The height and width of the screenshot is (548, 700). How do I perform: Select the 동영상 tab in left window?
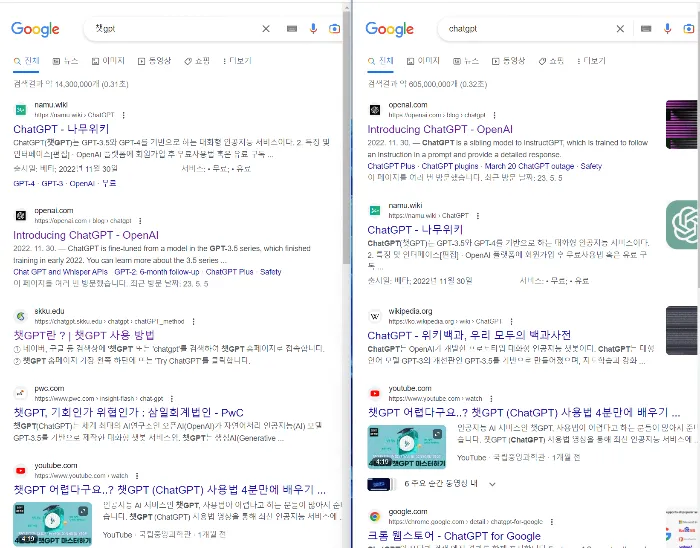tap(154, 61)
